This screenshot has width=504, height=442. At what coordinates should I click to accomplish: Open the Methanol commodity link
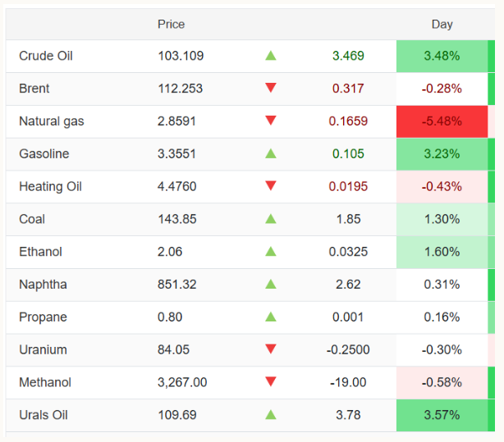[x=45, y=382]
